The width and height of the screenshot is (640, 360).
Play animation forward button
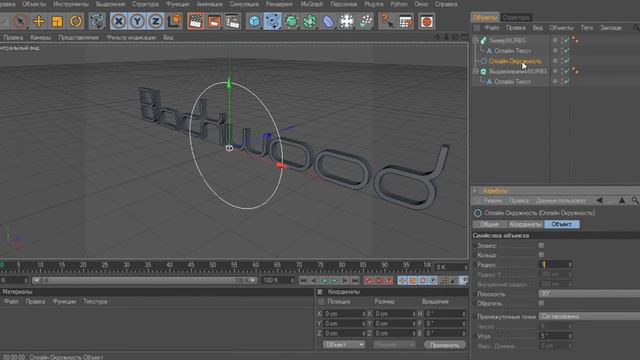[x=335, y=280]
